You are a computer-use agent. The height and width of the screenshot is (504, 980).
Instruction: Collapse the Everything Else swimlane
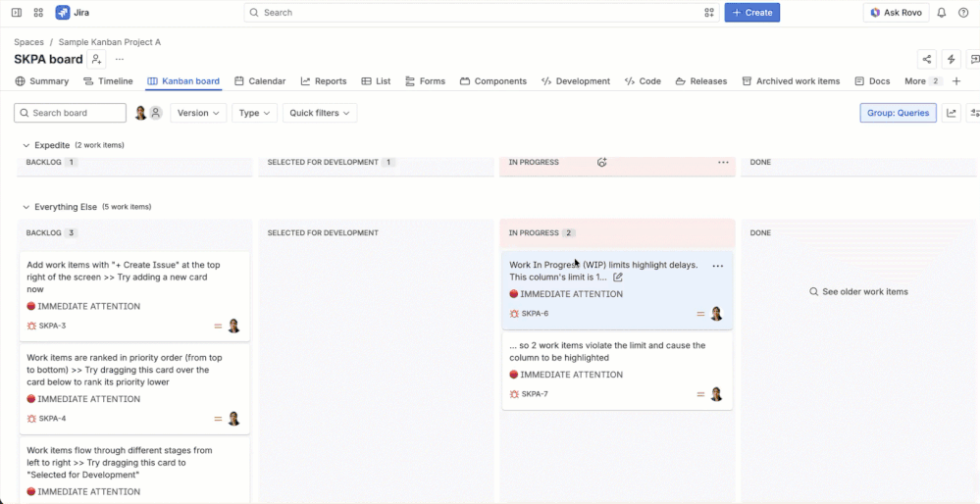[x=26, y=207]
